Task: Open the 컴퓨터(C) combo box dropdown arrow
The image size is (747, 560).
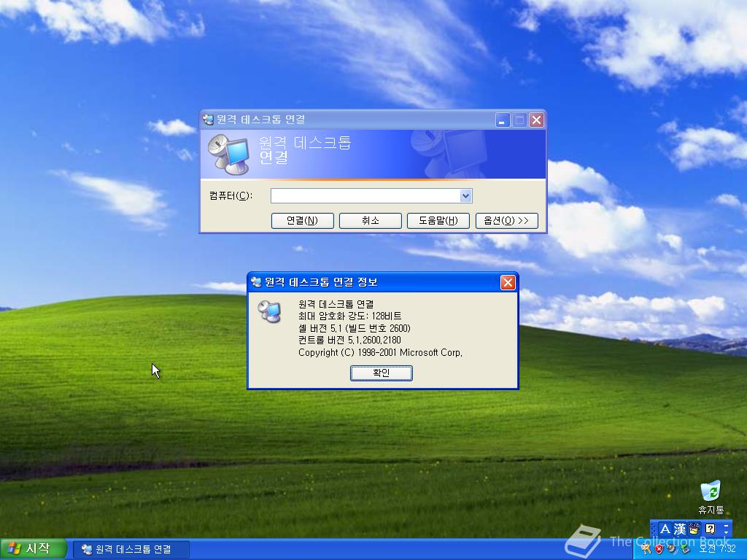Action: [466, 195]
